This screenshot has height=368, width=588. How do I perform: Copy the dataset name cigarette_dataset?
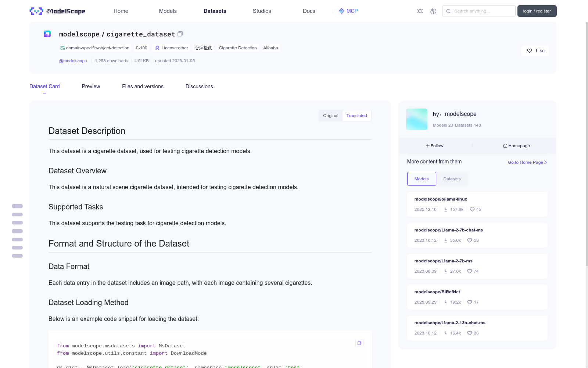pos(180,34)
